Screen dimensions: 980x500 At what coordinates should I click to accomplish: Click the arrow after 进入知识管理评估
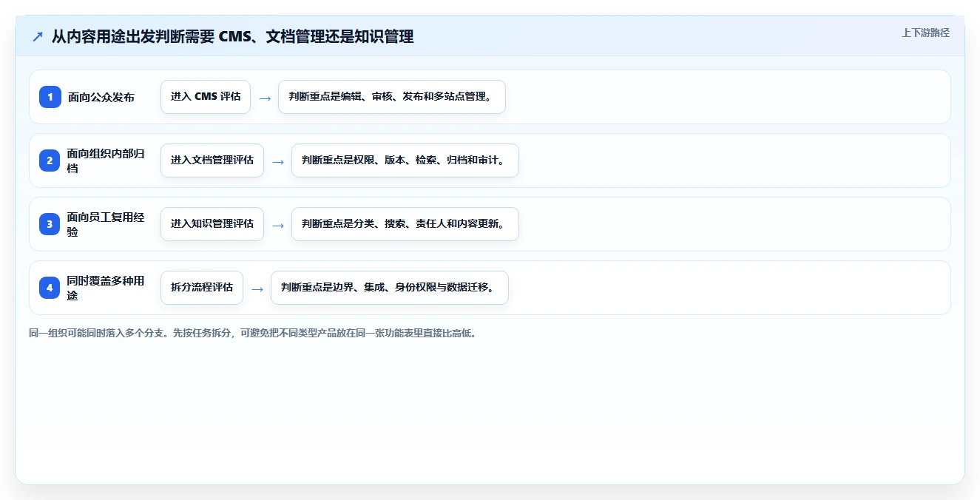pyautogui.click(x=278, y=225)
